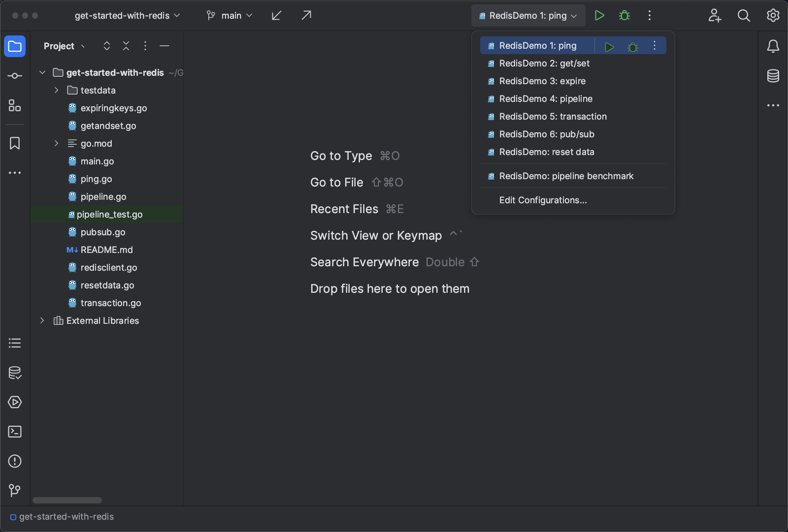This screenshot has height=532, width=788.
Task: Open the Terminal tool window
Action: (15, 432)
